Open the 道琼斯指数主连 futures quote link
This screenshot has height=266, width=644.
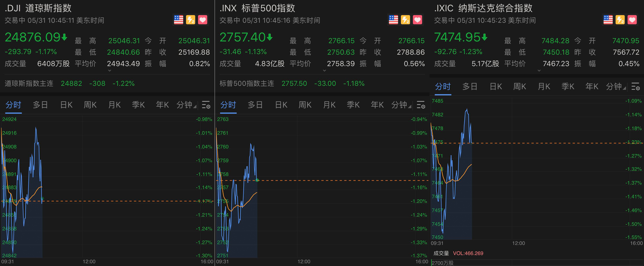coord(29,84)
